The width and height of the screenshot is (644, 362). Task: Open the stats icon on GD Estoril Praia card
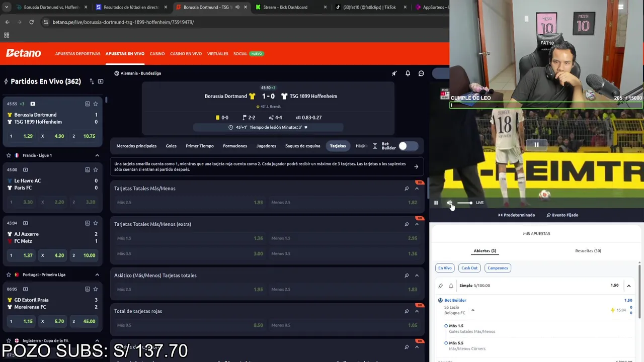[87, 289]
